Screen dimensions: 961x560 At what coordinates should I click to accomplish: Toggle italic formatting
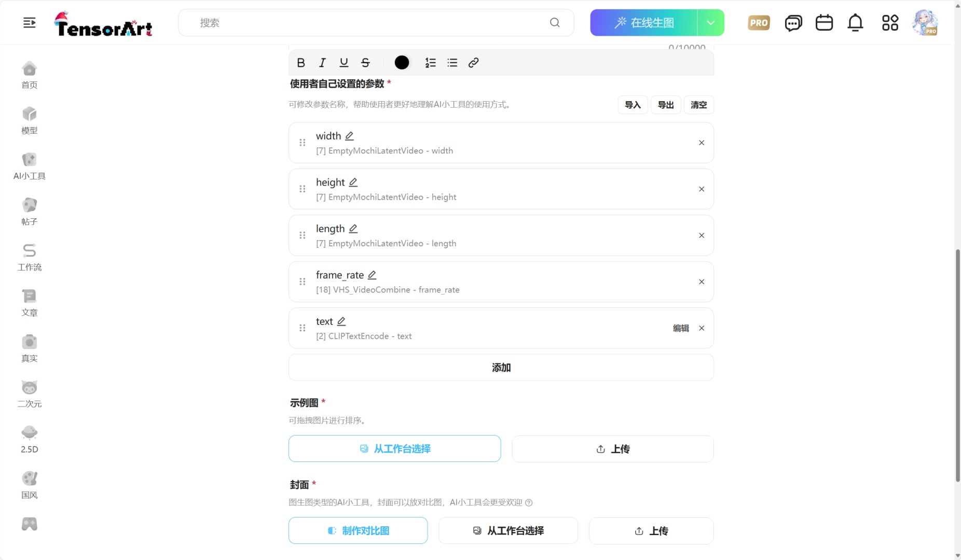coord(322,63)
